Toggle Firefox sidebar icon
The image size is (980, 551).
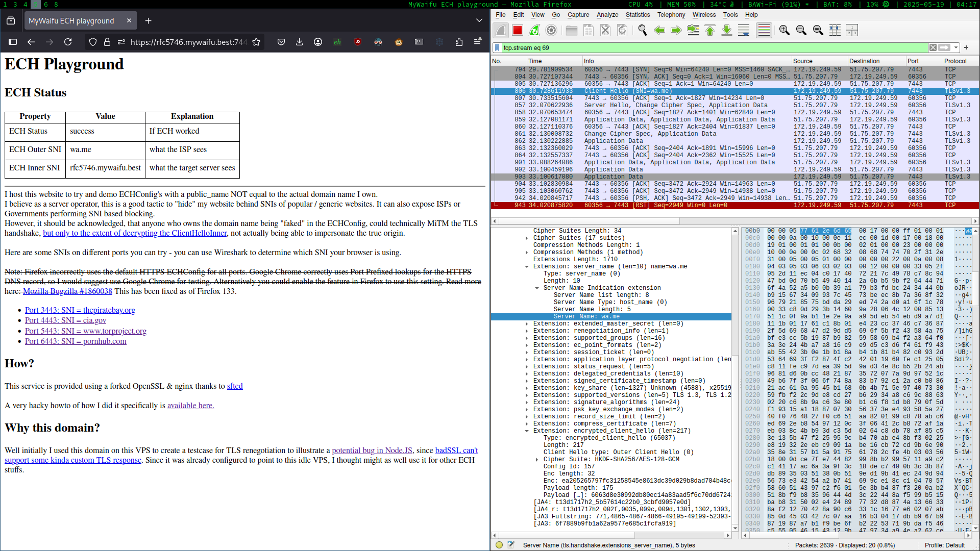click(x=13, y=42)
